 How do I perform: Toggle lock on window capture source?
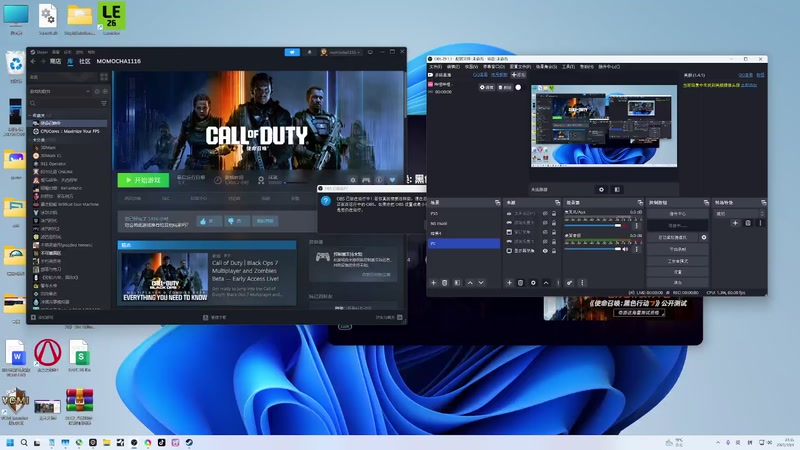coord(554,232)
